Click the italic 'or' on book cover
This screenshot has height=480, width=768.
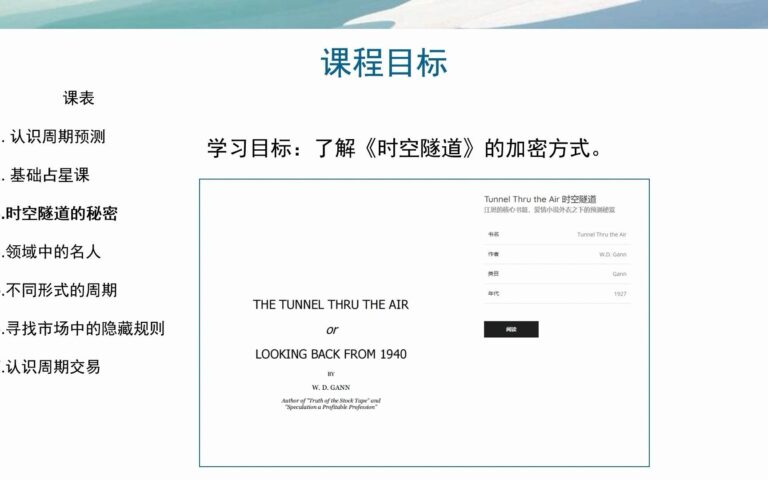coord(332,330)
